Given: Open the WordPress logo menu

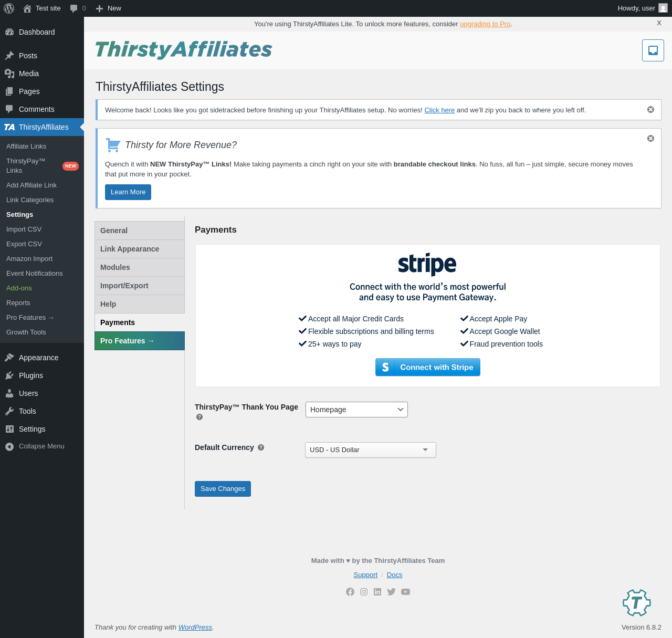Looking at the screenshot, I should pyautogui.click(x=9, y=8).
